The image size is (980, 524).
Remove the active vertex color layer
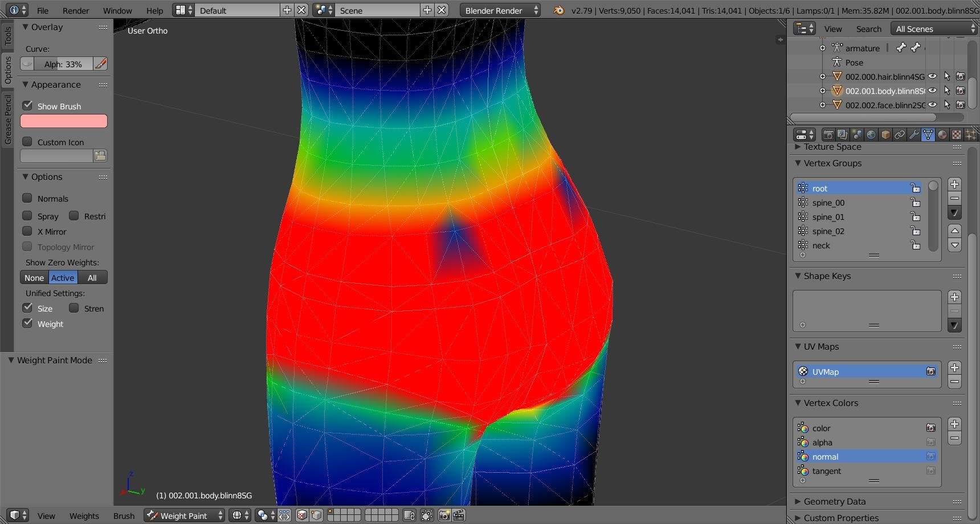pos(955,439)
